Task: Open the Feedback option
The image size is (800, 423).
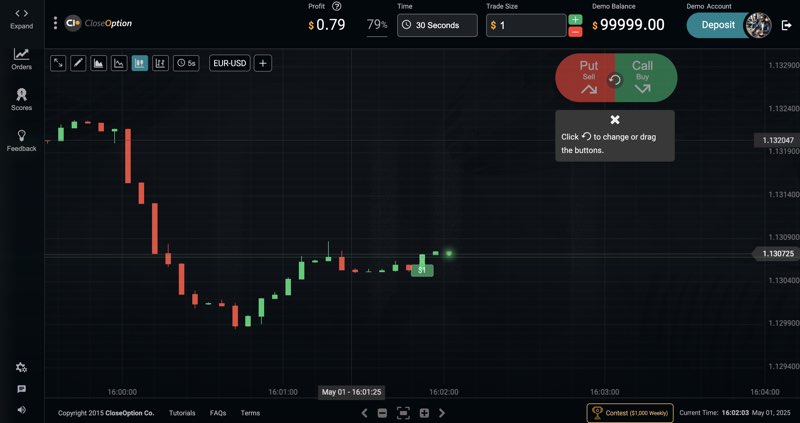Action: point(21,140)
